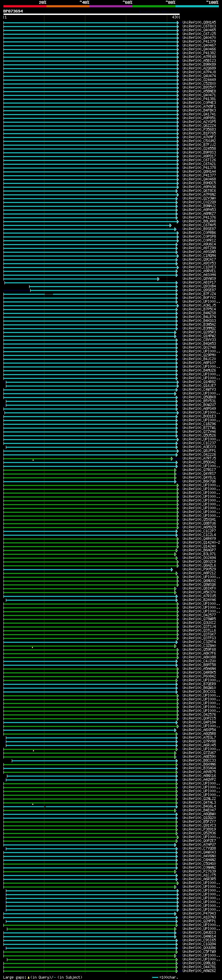
Task: Open hit UniRef100_Q40465
Action: point(199,30)
